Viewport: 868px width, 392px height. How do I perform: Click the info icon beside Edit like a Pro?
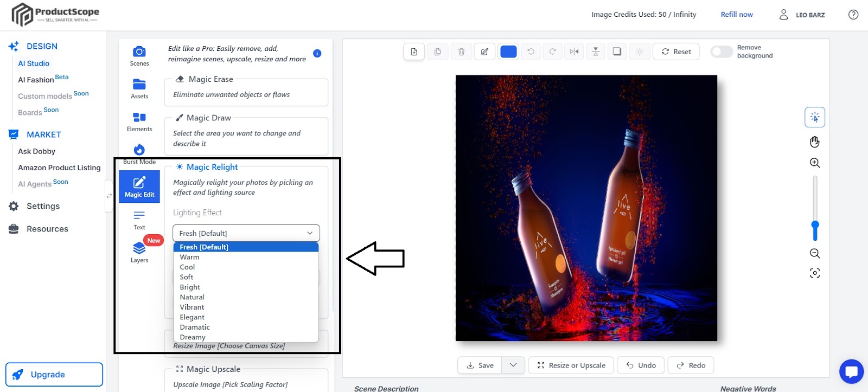coord(317,53)
